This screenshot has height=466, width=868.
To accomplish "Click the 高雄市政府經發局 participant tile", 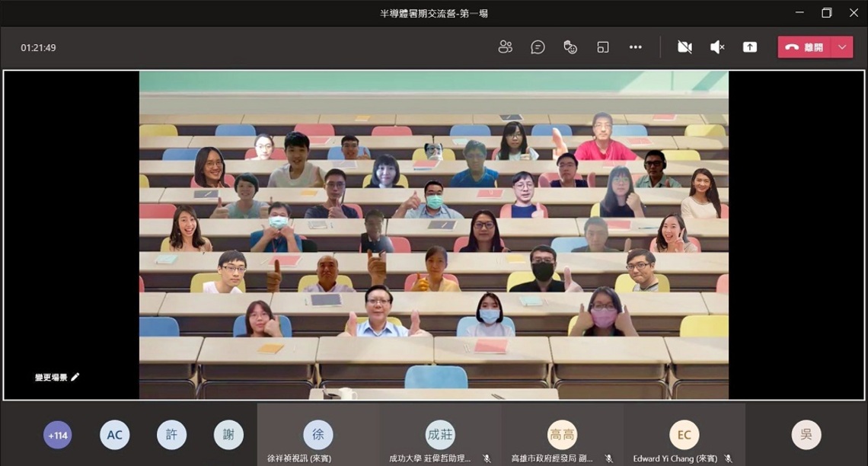I will click(x=563, y=435).
